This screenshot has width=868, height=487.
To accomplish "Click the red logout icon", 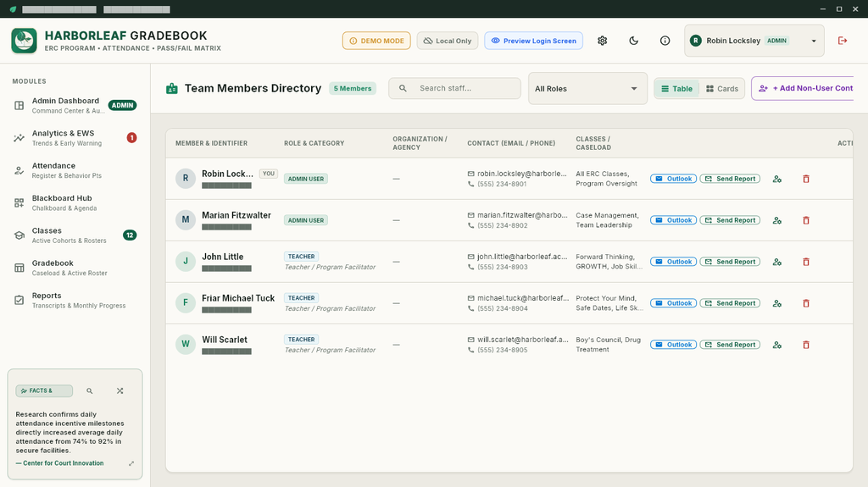I will (843, 41).
